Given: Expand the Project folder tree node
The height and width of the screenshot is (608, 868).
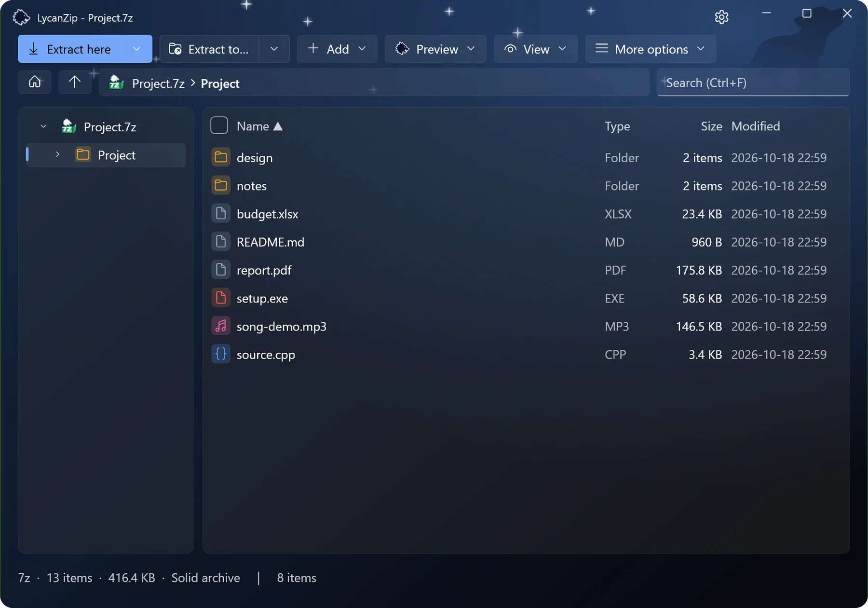Looking at the screenshot, I should click(57, 154).
